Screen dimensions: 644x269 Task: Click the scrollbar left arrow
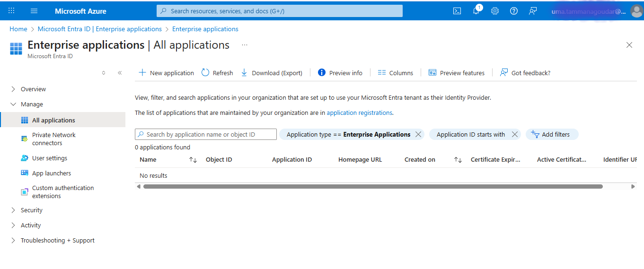[139, 187]
